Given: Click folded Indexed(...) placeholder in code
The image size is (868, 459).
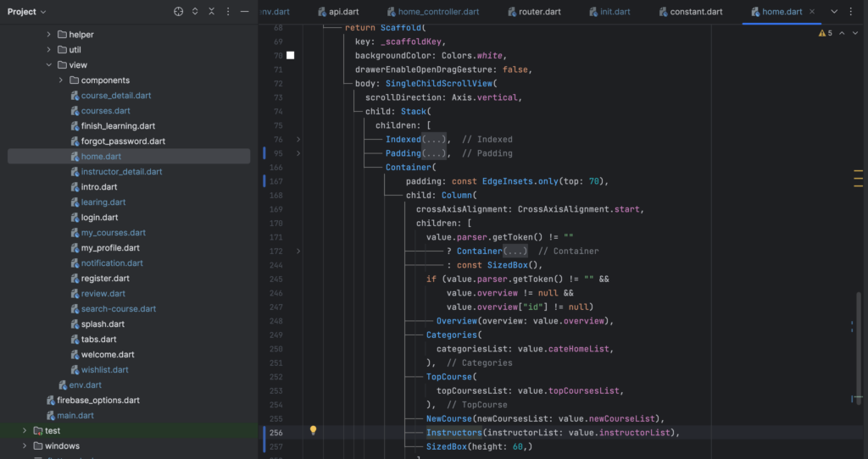Looking at the screenshot, I should click(433, 140).
